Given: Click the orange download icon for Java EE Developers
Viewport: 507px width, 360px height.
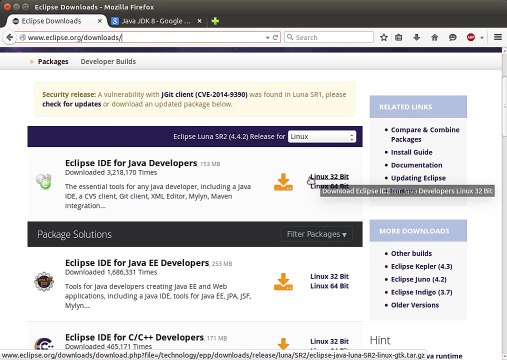Looking at the screenshot, I should [x=283, y=282].
